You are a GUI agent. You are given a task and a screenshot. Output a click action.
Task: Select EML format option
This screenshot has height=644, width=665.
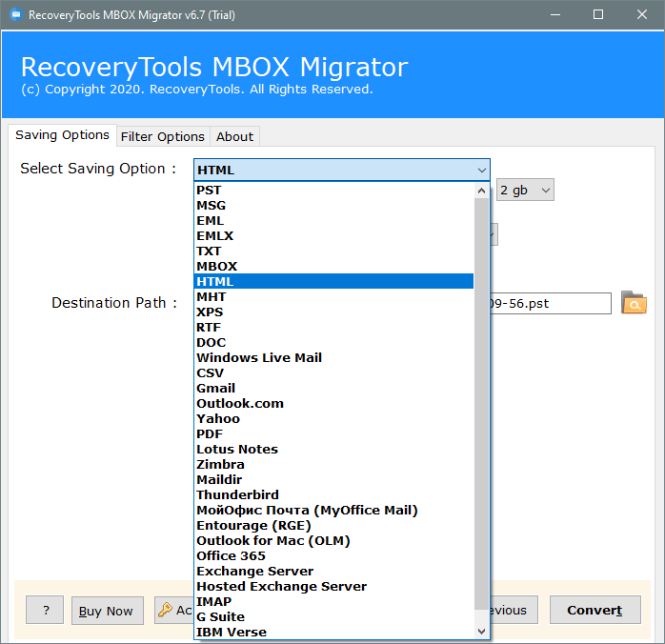[x=333, y=221]
